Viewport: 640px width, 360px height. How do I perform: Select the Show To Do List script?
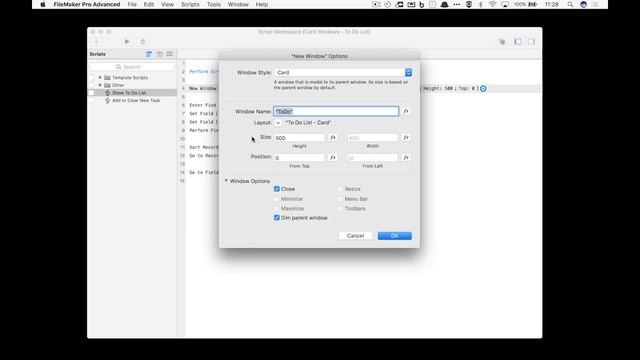[129, 93]
